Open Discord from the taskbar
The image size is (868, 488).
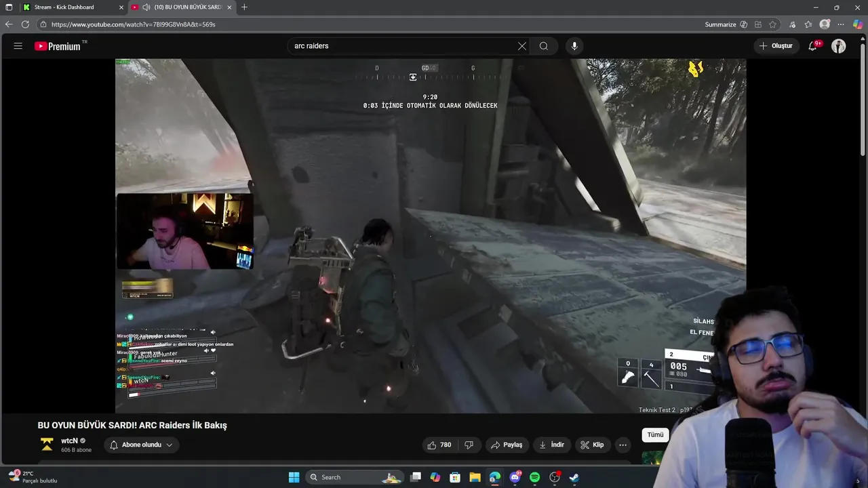[x=515, y=477]
